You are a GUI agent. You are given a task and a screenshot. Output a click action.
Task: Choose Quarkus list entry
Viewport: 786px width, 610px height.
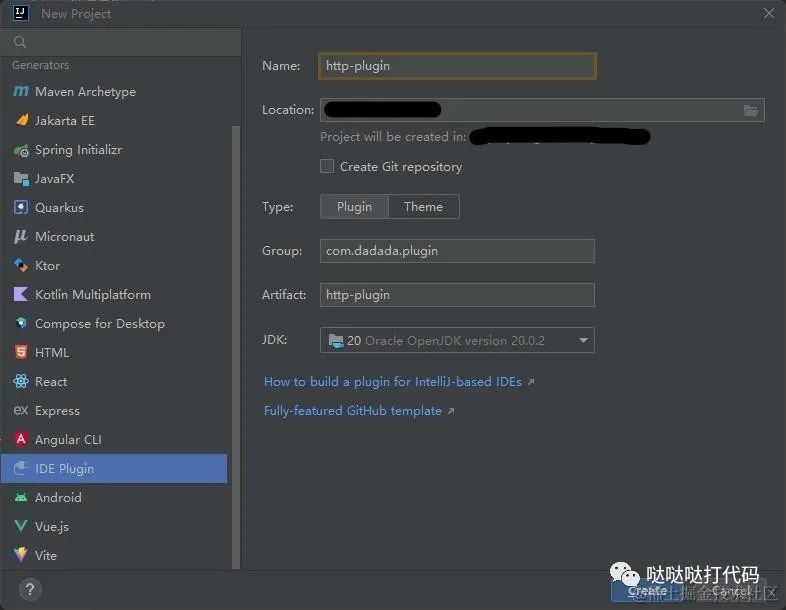[x=114, y=208]
